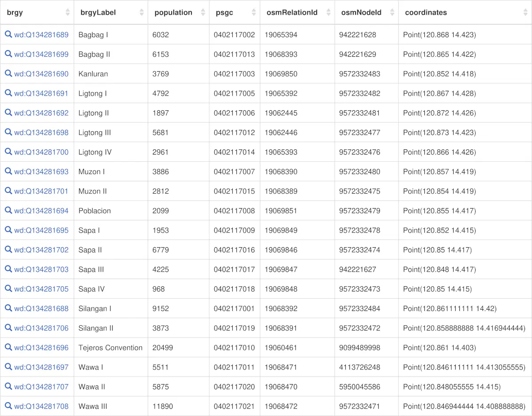Click the brgyLabel column header label
Viewport: 532px width, 416px height.
[98, 12]
